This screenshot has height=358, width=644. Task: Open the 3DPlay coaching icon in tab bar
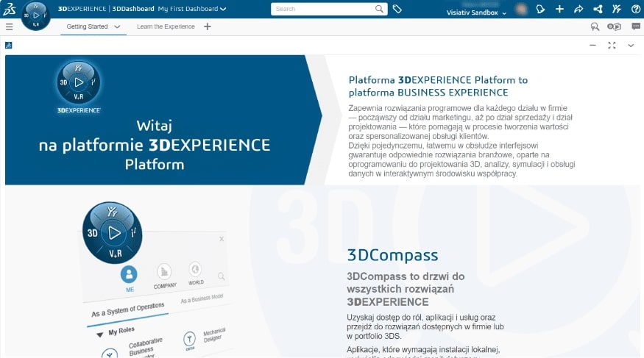(x=614, y=26)
